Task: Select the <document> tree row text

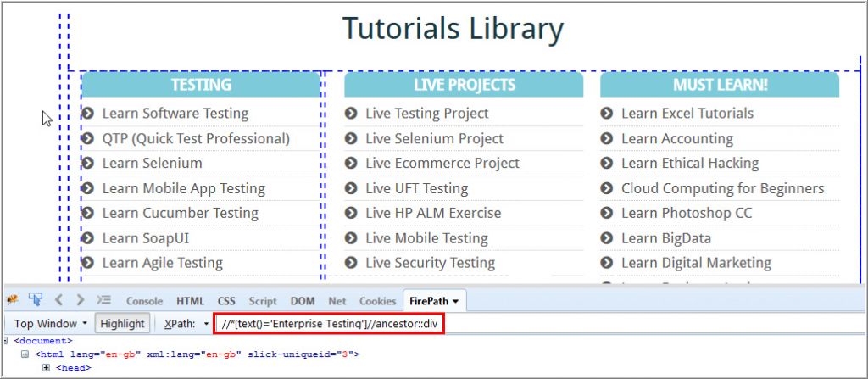Action: 43,340
